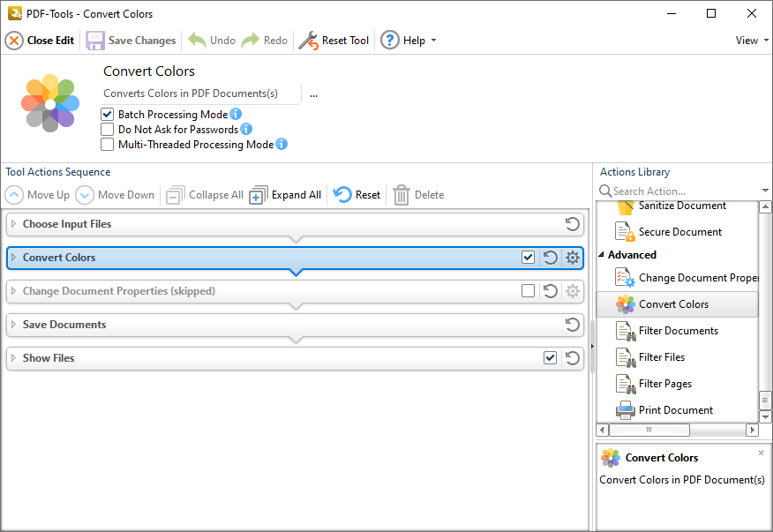Open the View menu
This screenshot has width=773, height=532.
749,40
